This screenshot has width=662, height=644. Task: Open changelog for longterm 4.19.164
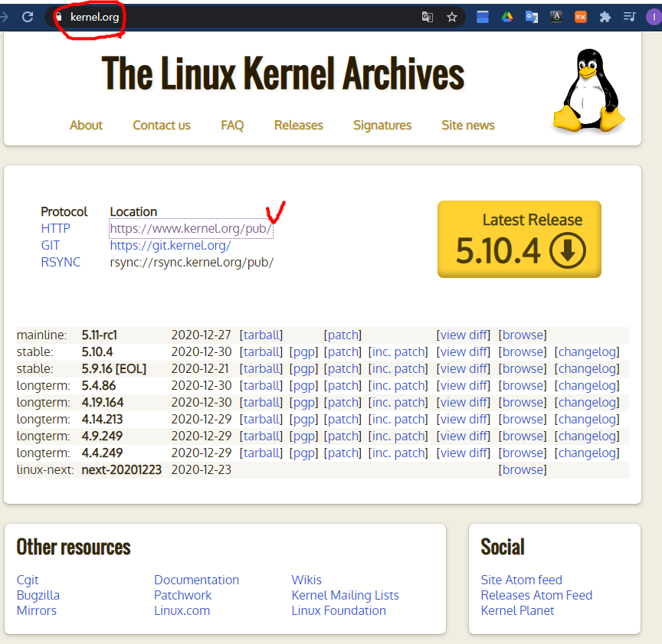pos(587,403)
